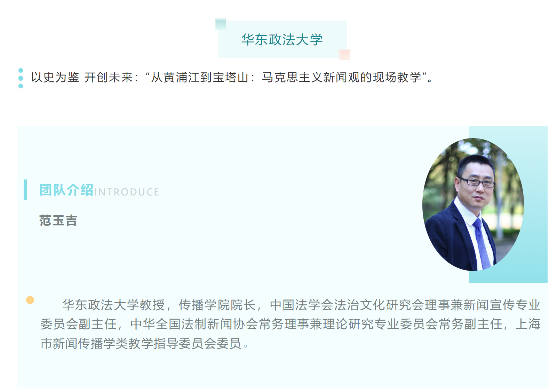Click biography line starting 华东政法大学教授
The height and width of the screenshot is (392, 557).
pyautogui.click(x=301, y=305)
